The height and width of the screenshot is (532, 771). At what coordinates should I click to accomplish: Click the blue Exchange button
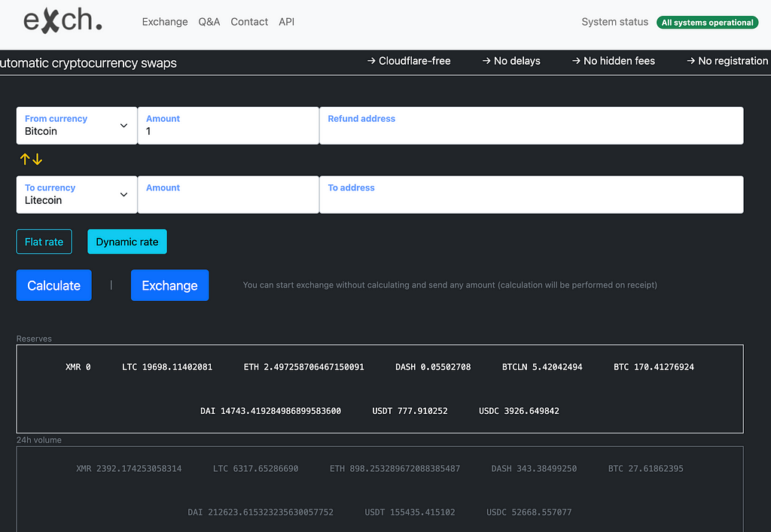coord(169,285)
